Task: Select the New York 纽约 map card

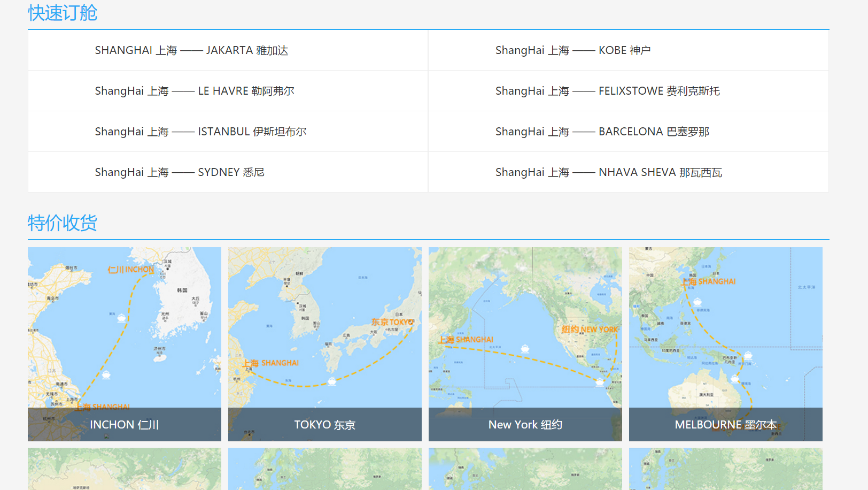Action: pyautogui.click(x=525, y=344)
